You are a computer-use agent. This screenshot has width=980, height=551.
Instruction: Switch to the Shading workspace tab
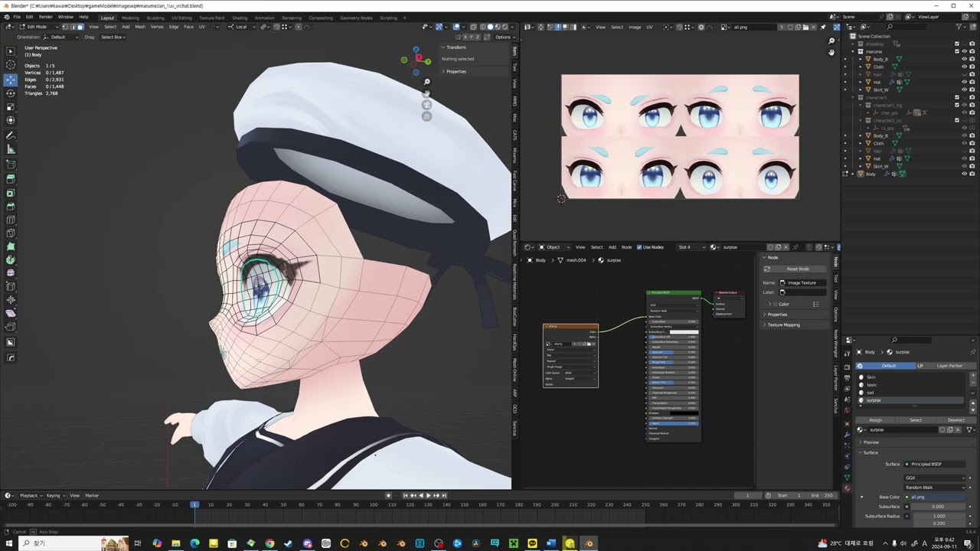click(240, 18)
